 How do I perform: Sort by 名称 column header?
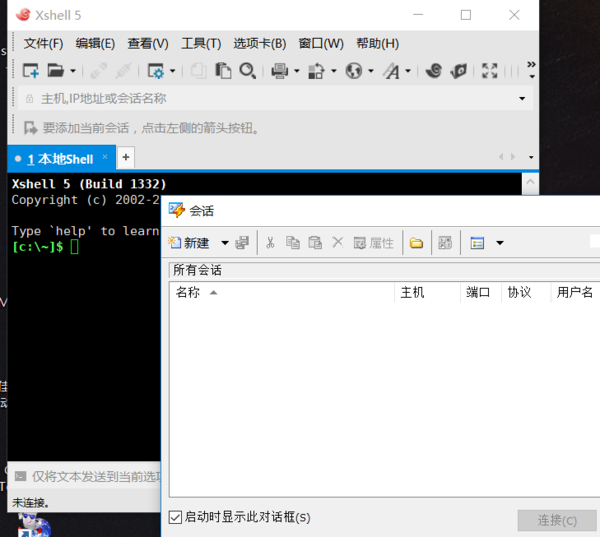click(282, 293)
